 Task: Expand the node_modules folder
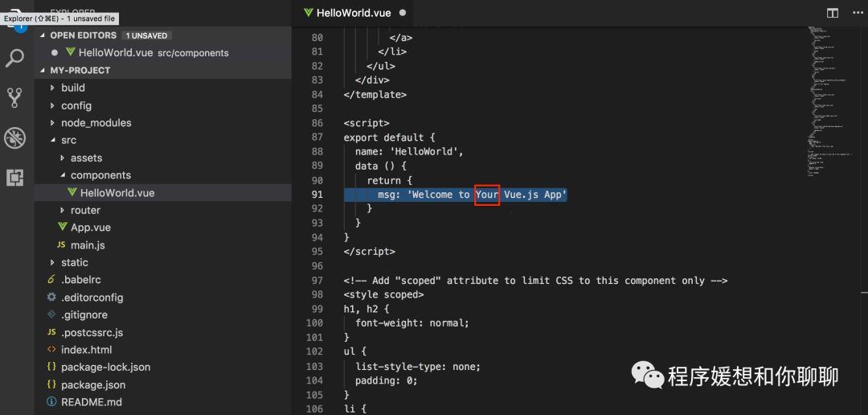point(52,123)
